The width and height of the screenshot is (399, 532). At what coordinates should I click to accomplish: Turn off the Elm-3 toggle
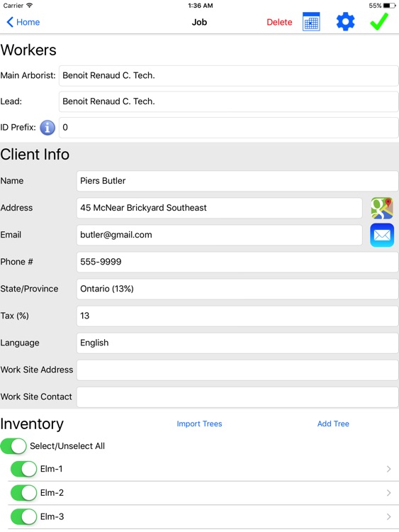click(x=23, y=516)
